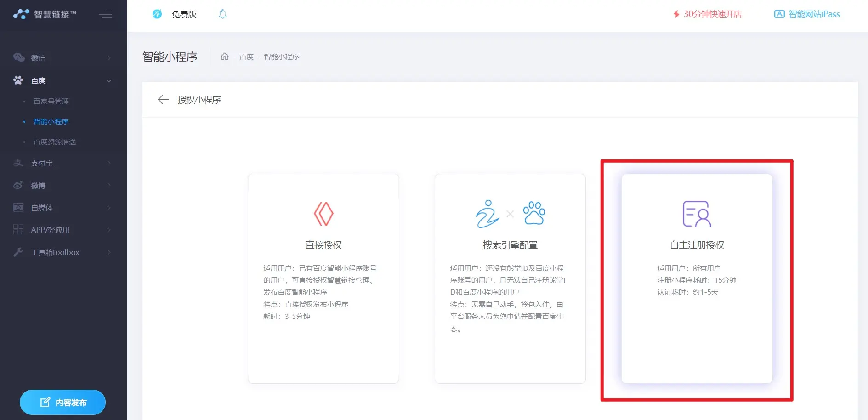Screen dimensions: 868x420
Task: Click the 免费版 version badge icon
Action: (x=157, y=14)
